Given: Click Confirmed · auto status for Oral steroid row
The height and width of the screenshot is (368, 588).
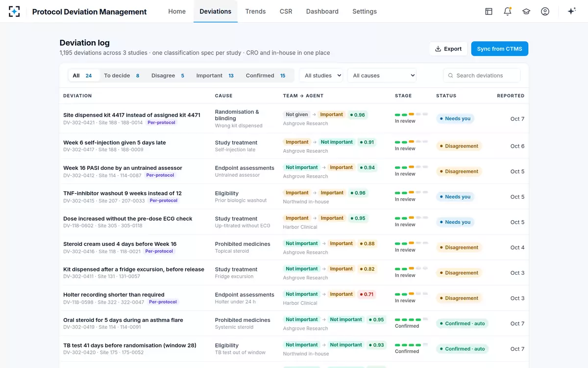Looking at the screenshot, I should 462,323.
